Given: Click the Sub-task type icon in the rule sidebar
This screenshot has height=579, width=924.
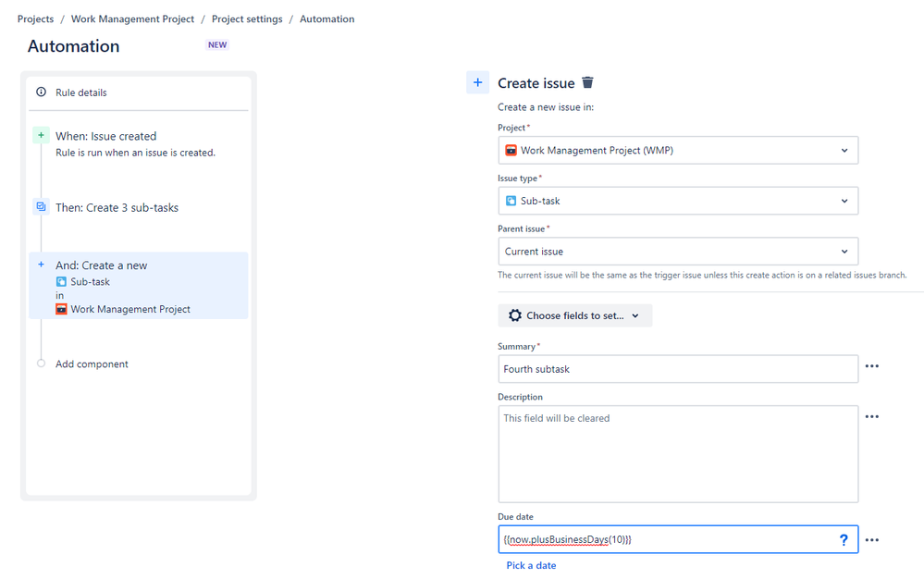Looking at the screenshot, I should (61, 281).
